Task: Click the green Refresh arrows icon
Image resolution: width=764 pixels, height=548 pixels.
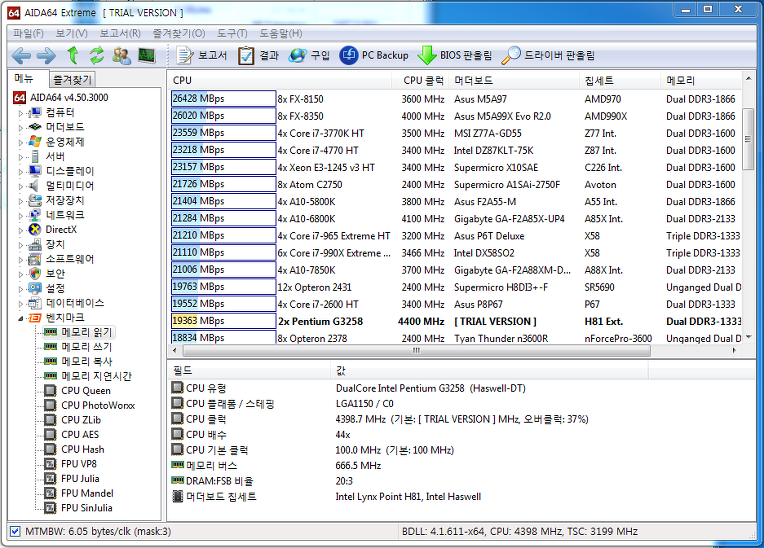Action: pos(97,56)
